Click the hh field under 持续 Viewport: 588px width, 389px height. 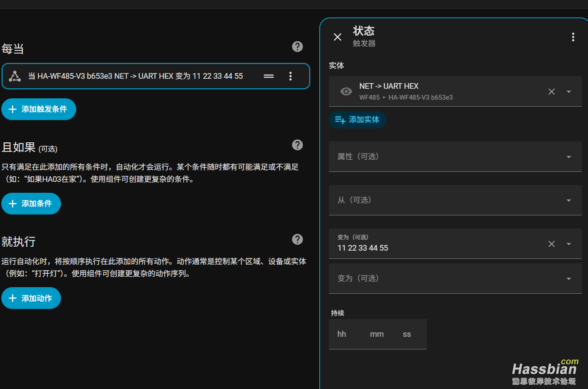pos(342,334)
